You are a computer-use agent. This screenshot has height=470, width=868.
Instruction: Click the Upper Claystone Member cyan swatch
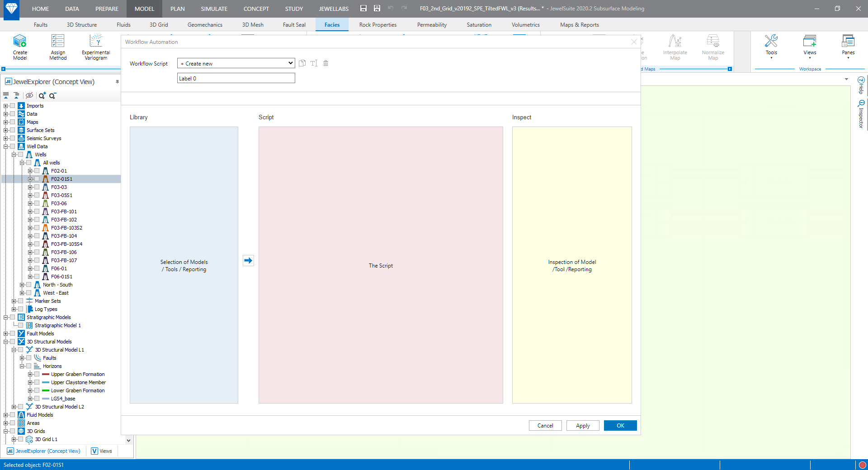(46, 382)
